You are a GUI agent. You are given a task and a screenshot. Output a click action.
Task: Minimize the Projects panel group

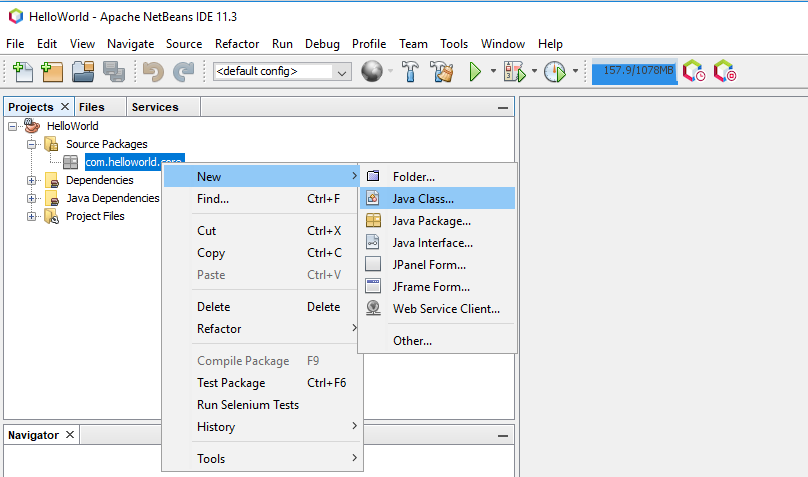click(503, 108)
